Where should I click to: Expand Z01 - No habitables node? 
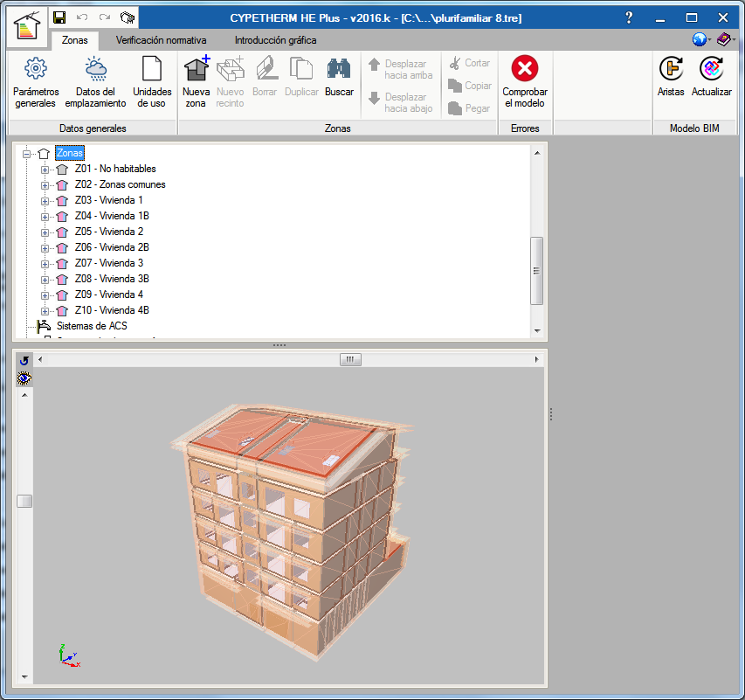45,170
